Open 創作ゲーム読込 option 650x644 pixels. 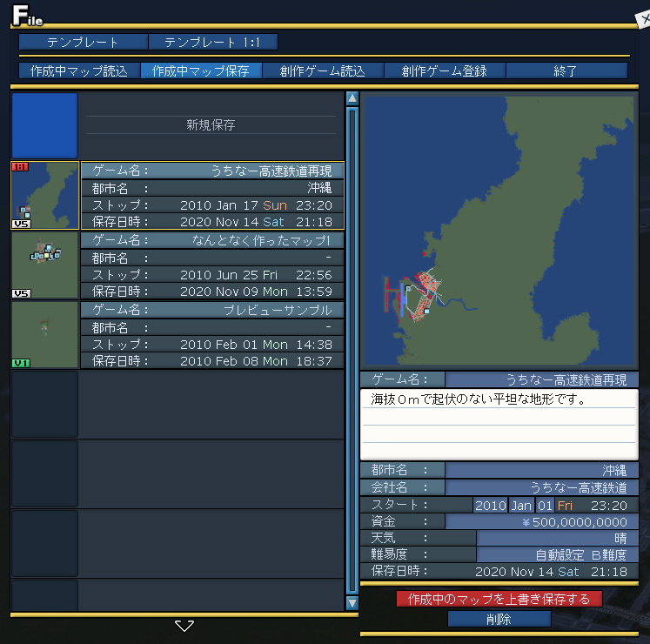coord(323,71)
